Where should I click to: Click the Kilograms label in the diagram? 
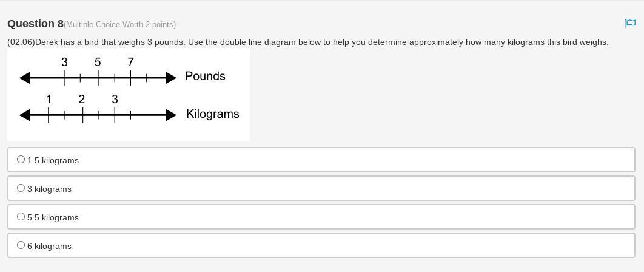click(212, 114)
